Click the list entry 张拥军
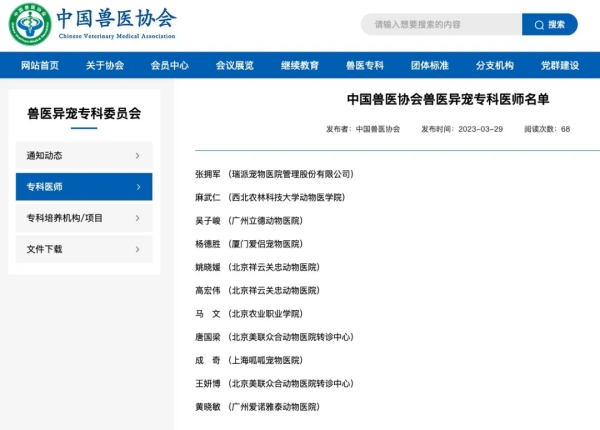Viewport: 600px width, 430px height. [x=274, y=174]
